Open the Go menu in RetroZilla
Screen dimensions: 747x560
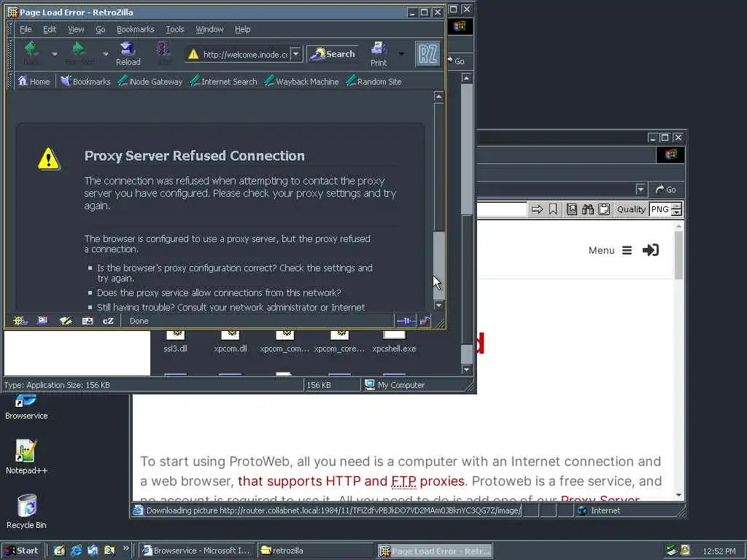[100, 29]
